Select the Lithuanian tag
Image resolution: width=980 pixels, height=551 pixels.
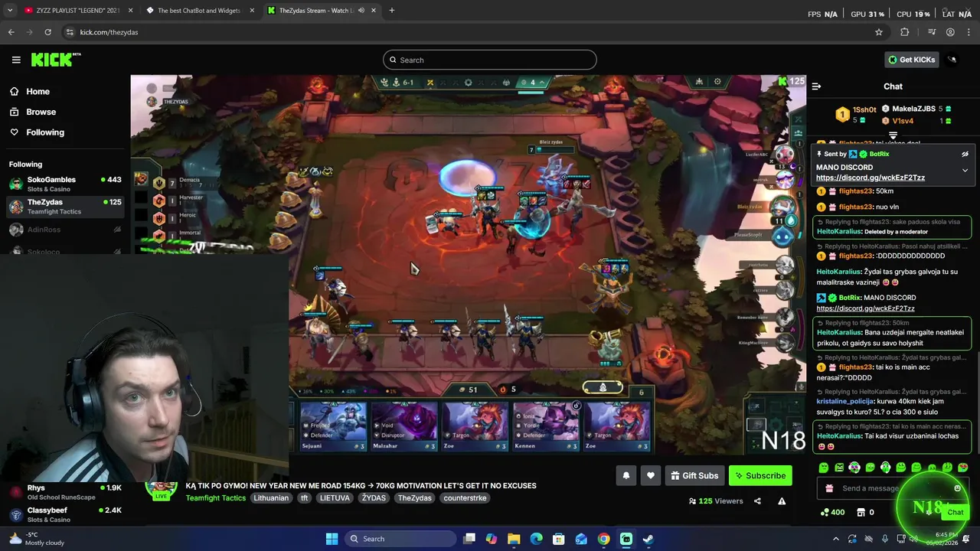(272, 497)
